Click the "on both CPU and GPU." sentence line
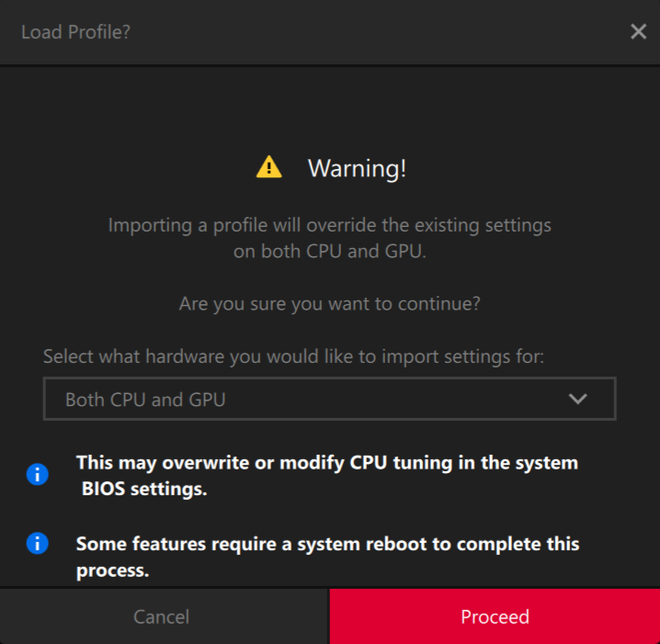This screenshot has width=660, height=644. coord(329,251)
